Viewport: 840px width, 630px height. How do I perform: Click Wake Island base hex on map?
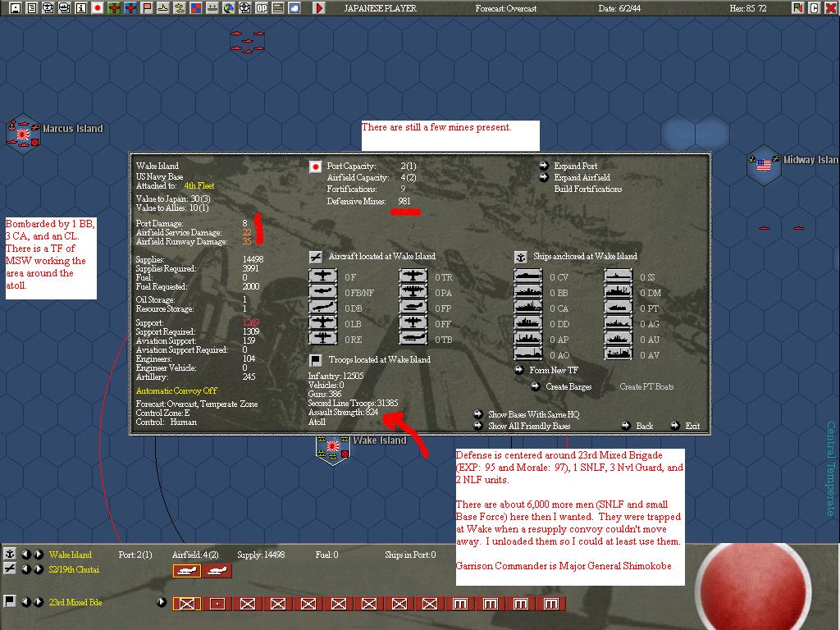333,449
